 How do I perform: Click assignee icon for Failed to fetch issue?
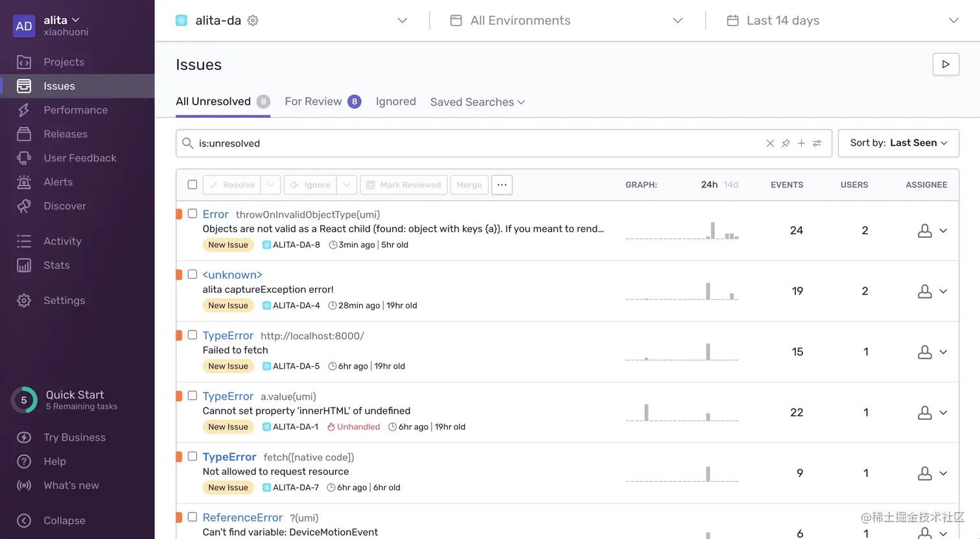tap(925, 352)
